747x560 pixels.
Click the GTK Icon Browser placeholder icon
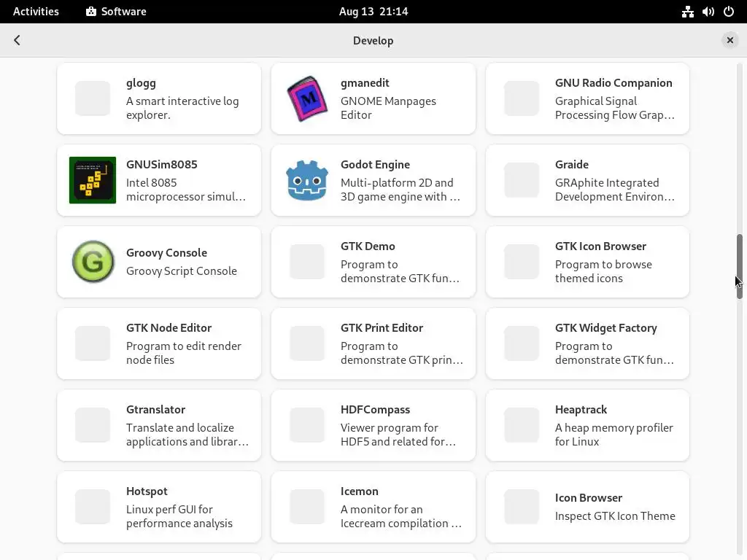click(522, 262)
